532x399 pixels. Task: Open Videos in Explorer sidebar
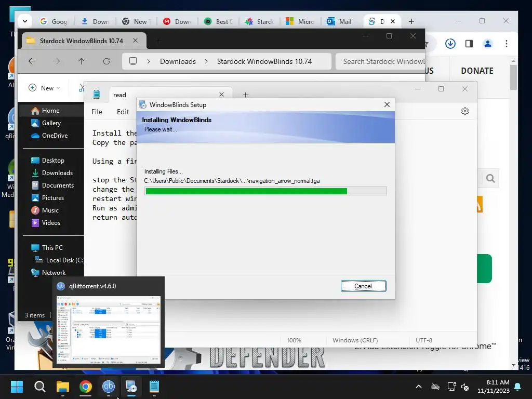coord(46,222)
